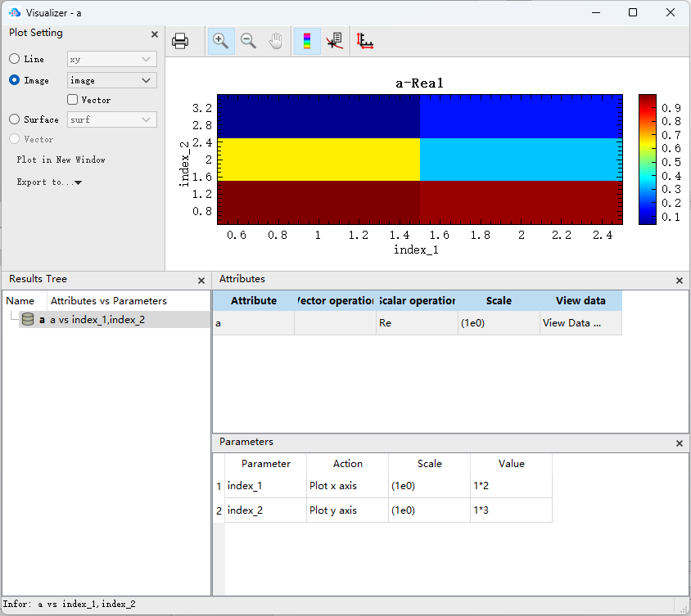Click the Re scalar operation cell
Image resolution: width=691 pixels, height=616 pixels.
(417, 323)
